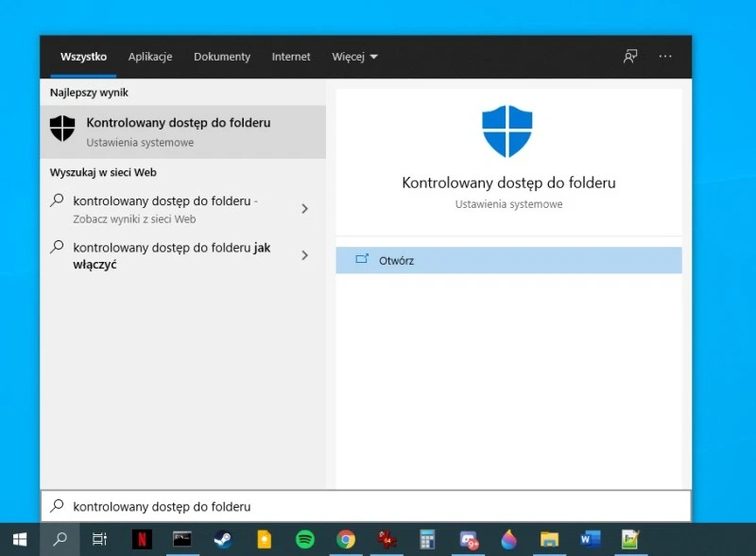Open Netflix from the taskbar
This screenshot has height=556, width=756.
tap(142, 539)
